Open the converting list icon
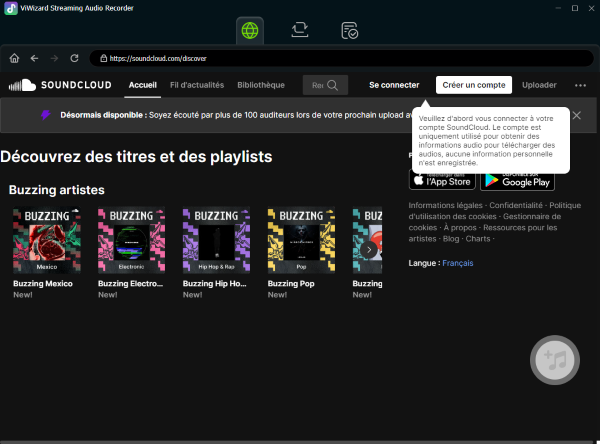The width and height of the screenshot is (600, 444). pos(300,30)
